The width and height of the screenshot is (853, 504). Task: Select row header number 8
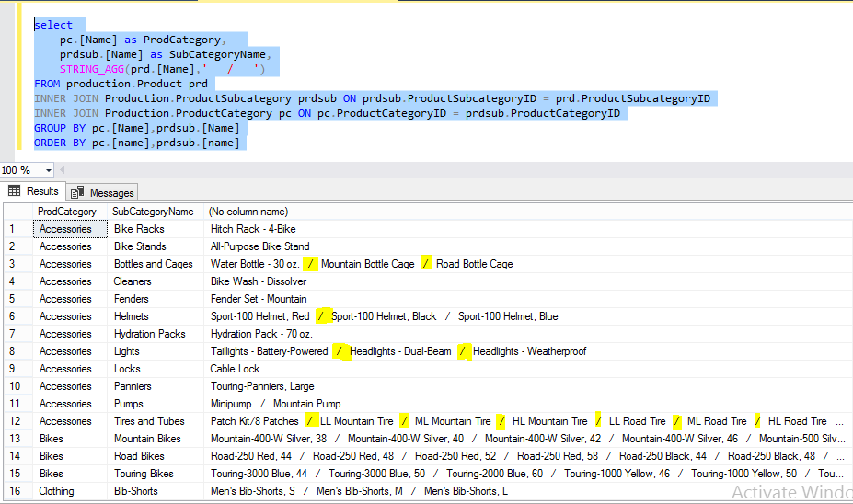(x=18, y=351)
